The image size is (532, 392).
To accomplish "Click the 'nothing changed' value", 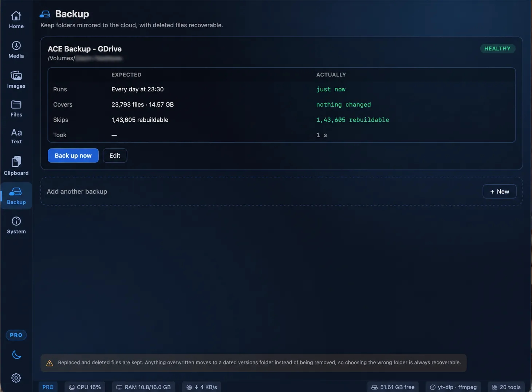I will tap(343, 104).
